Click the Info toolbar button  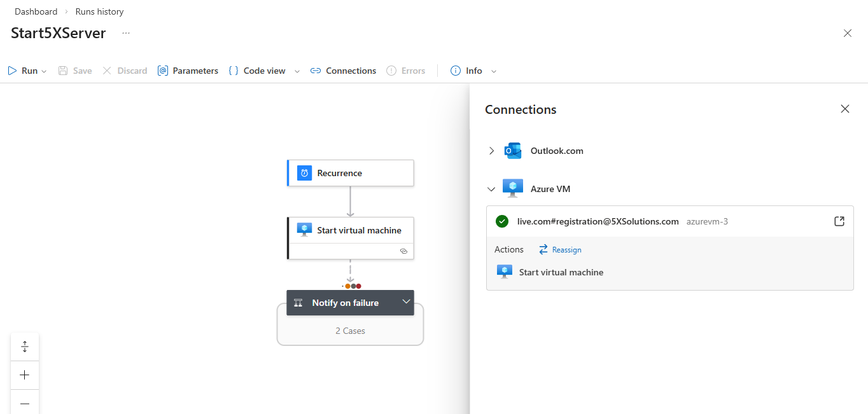466,71
